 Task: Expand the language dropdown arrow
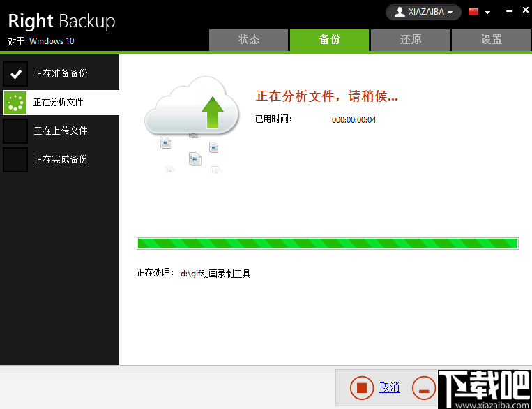488,13
